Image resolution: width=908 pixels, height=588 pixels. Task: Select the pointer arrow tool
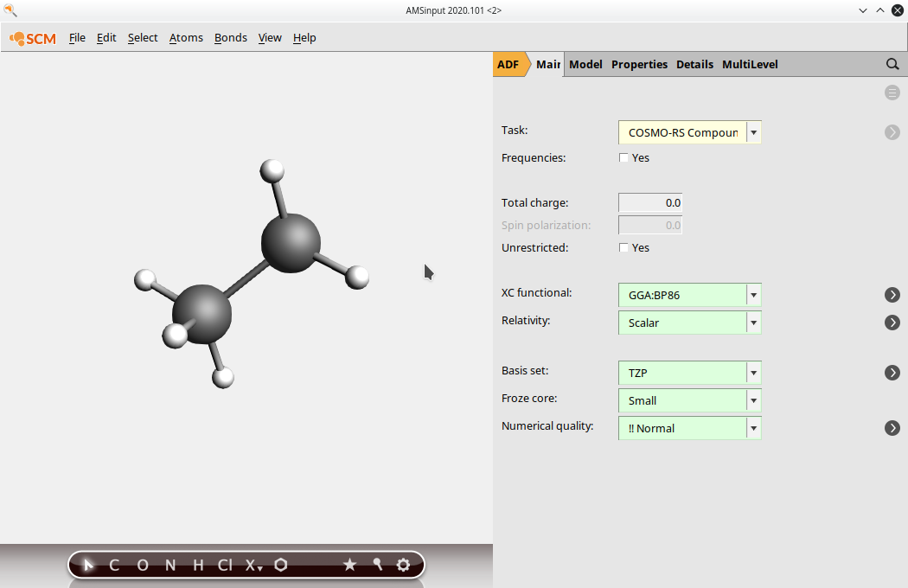pos(88,566)
